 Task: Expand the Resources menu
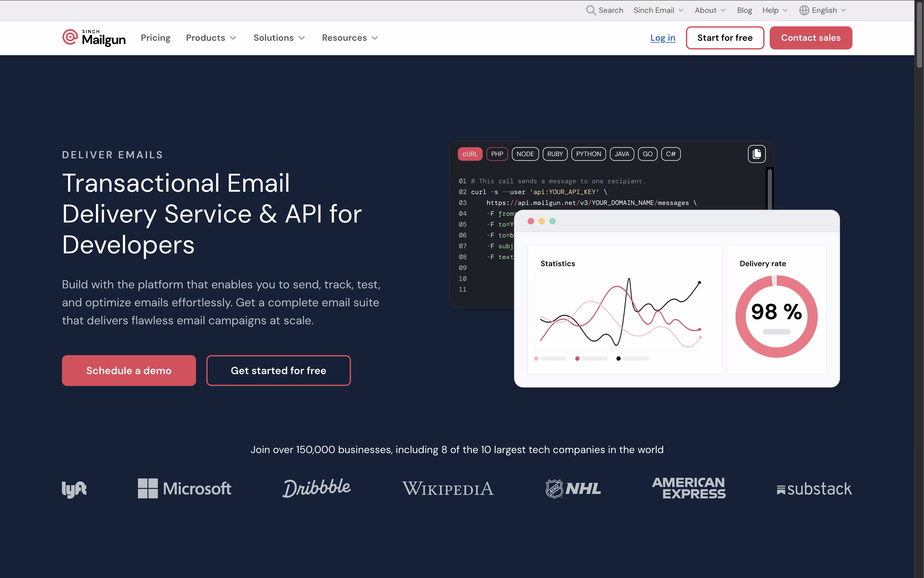coord(350,38)
